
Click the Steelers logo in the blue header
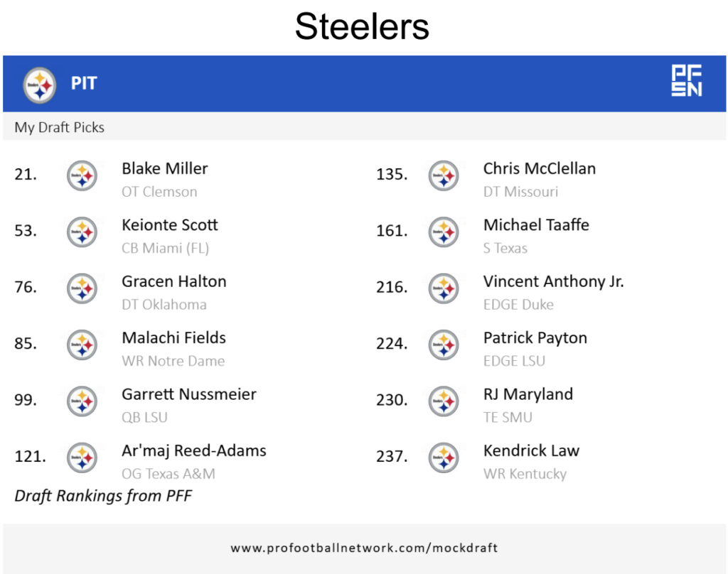point(40,85)
